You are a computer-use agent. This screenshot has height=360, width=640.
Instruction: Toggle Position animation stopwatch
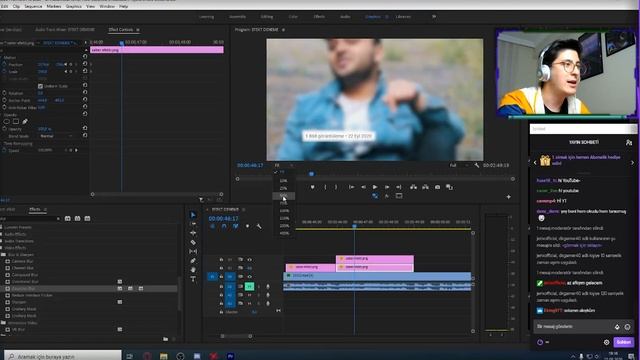[x=4, y=64]
